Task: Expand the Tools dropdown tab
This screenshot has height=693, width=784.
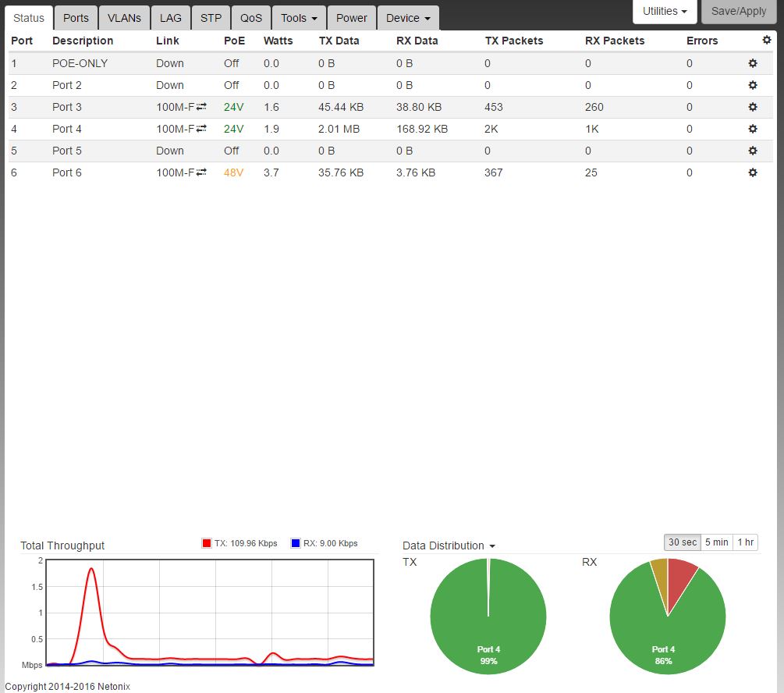Action: 299,18
